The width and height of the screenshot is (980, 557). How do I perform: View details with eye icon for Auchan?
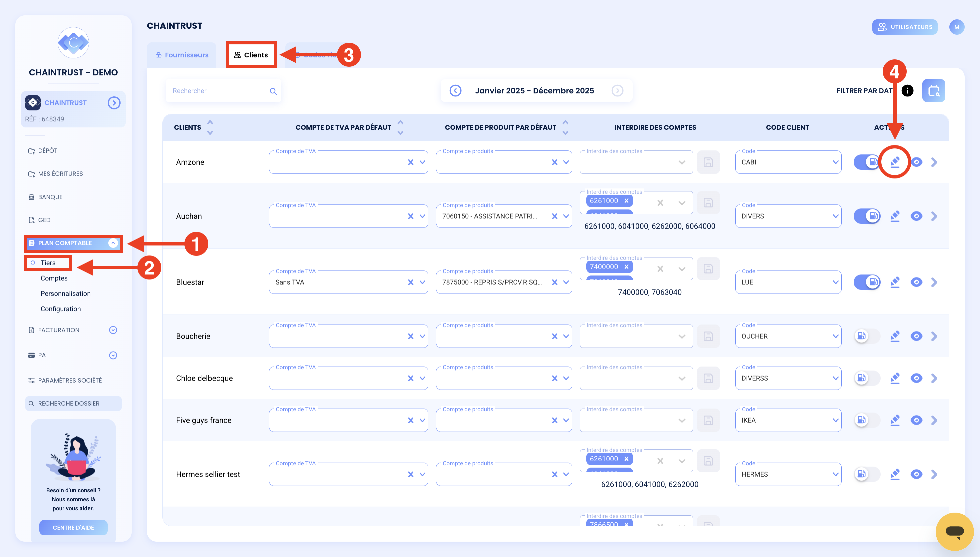coord(917,216)
